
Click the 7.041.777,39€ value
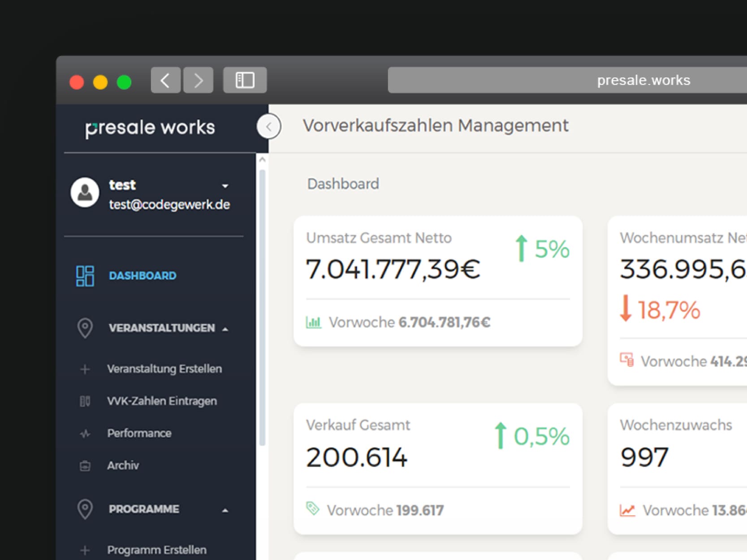pos(393,269)
